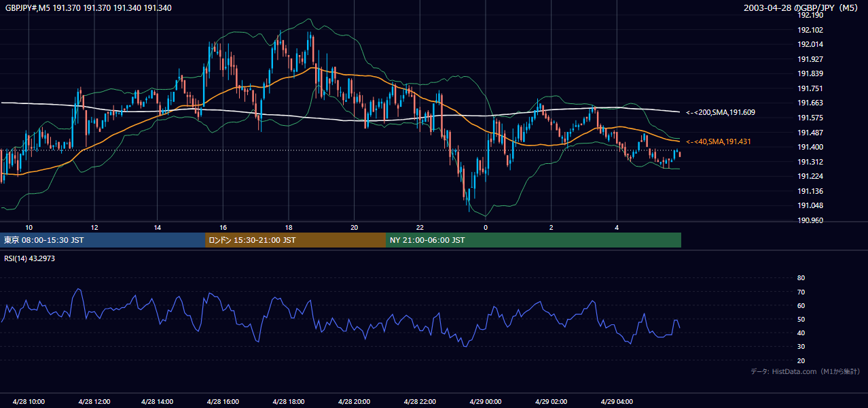Select the NY 21:00-06:00 JST session bar

[533, 240]
